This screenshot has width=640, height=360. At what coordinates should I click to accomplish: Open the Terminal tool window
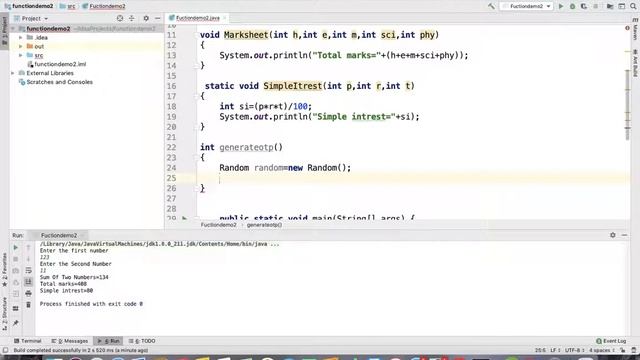click(27, 341)
